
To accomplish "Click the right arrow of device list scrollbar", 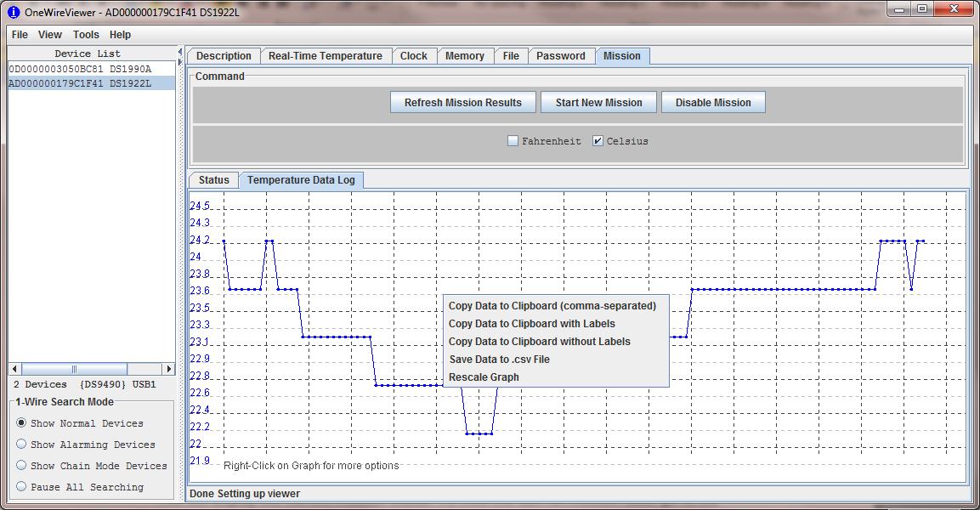I will [x=168, y=369].
